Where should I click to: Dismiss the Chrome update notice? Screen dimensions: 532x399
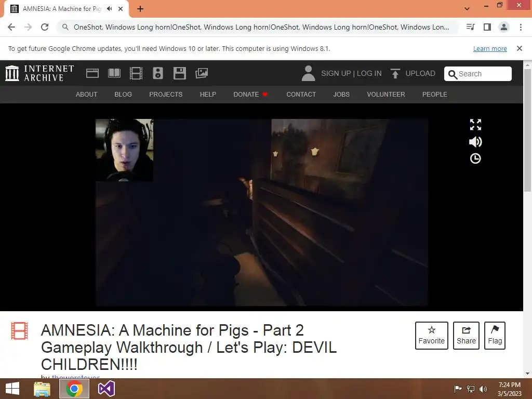coord(520,48)
